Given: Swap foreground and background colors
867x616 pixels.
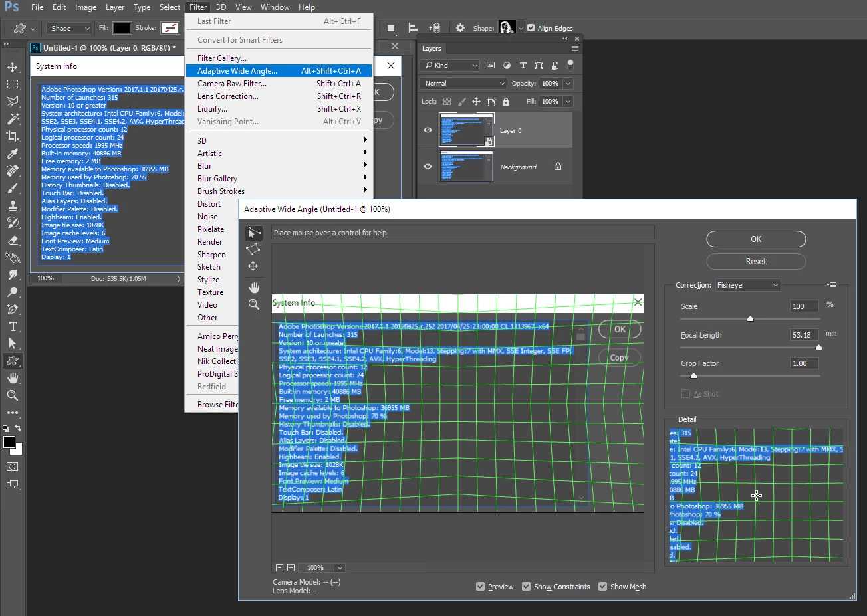Looking at the screenshot, I should tap(18, 428).
